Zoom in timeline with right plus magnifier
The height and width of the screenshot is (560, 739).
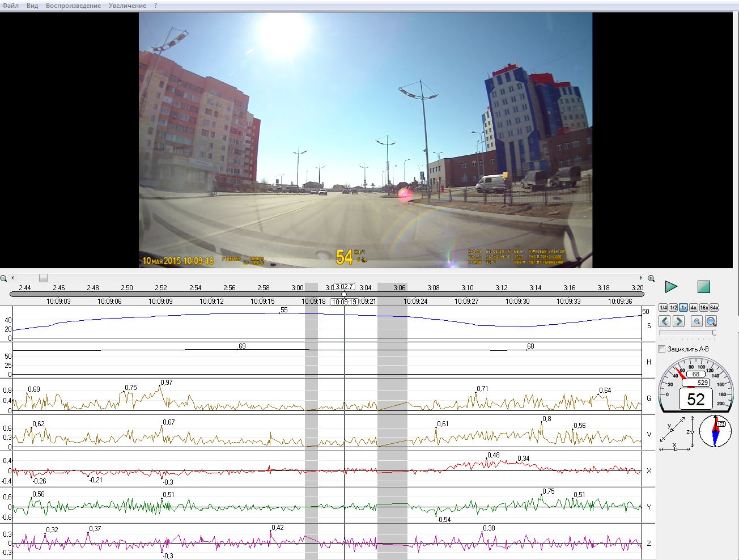[651, 278]
